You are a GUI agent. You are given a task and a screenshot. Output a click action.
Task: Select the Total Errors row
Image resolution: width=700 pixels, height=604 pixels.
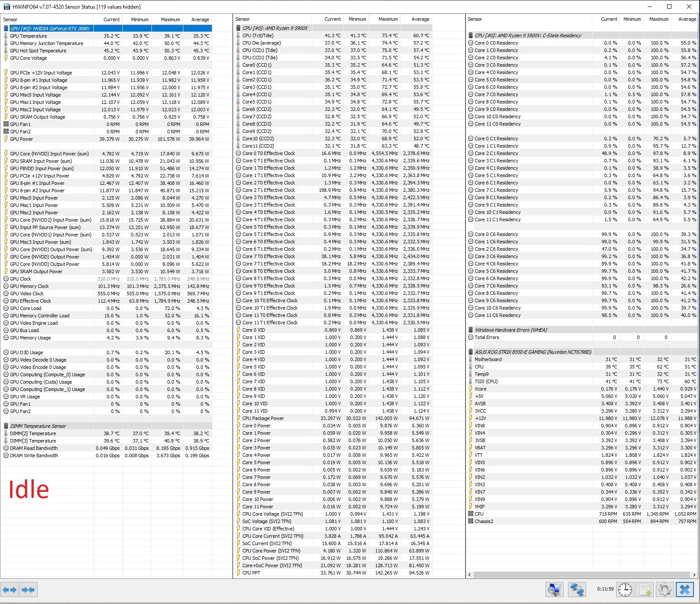582,337
